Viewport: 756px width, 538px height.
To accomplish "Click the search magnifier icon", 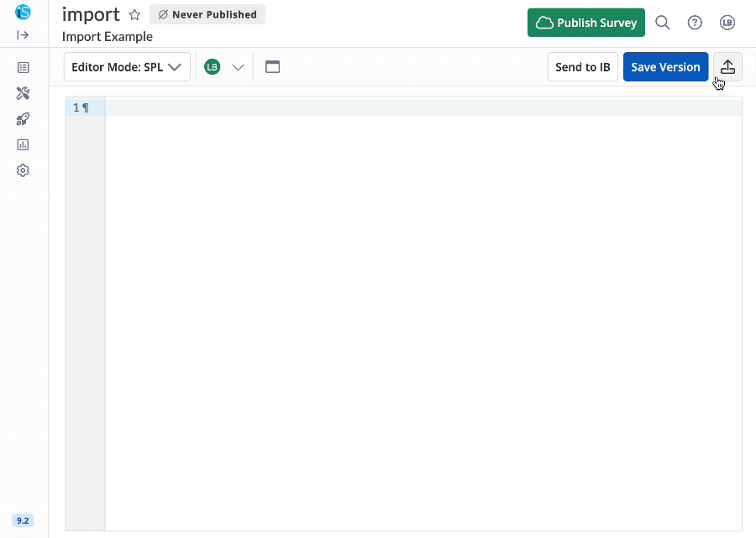I will [662, 23].
